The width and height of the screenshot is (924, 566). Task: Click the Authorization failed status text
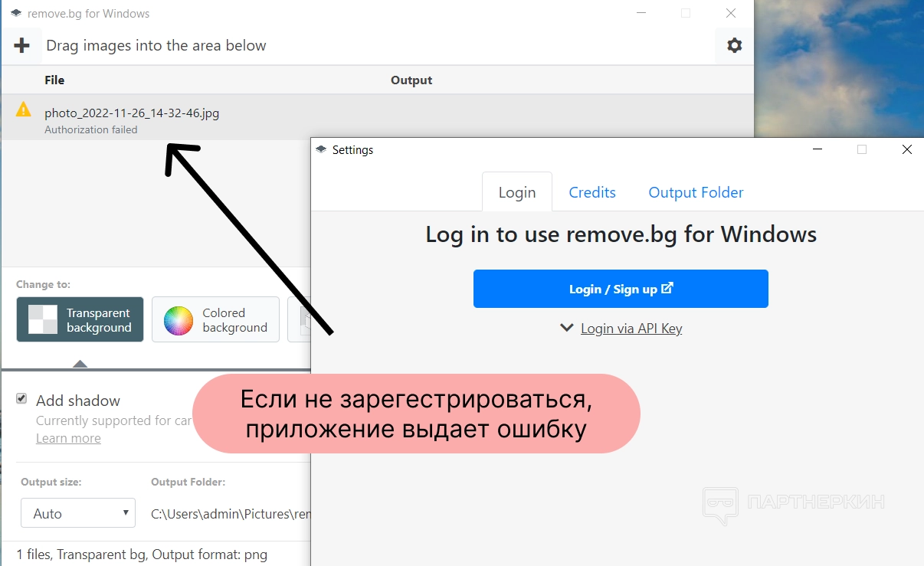tap(91, 130)
